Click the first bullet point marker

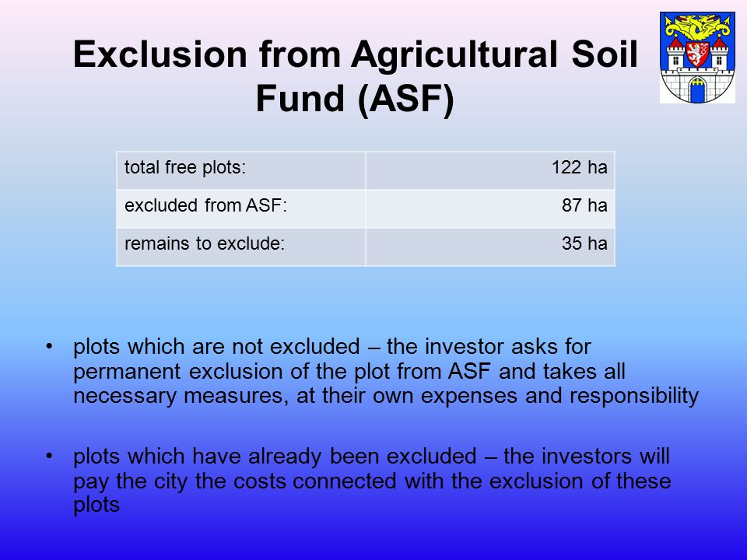point(49,346)
